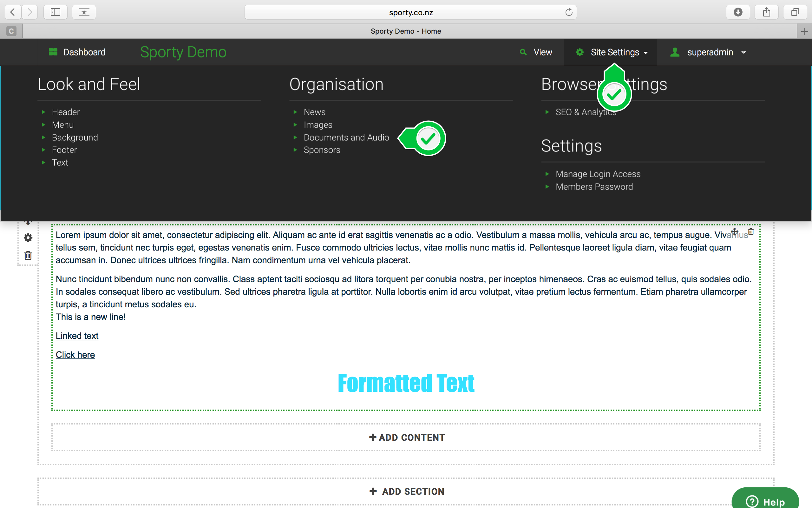Click the sporty.co.nz address bar
This screenshot has height=508, width=812.
point(411,12)
